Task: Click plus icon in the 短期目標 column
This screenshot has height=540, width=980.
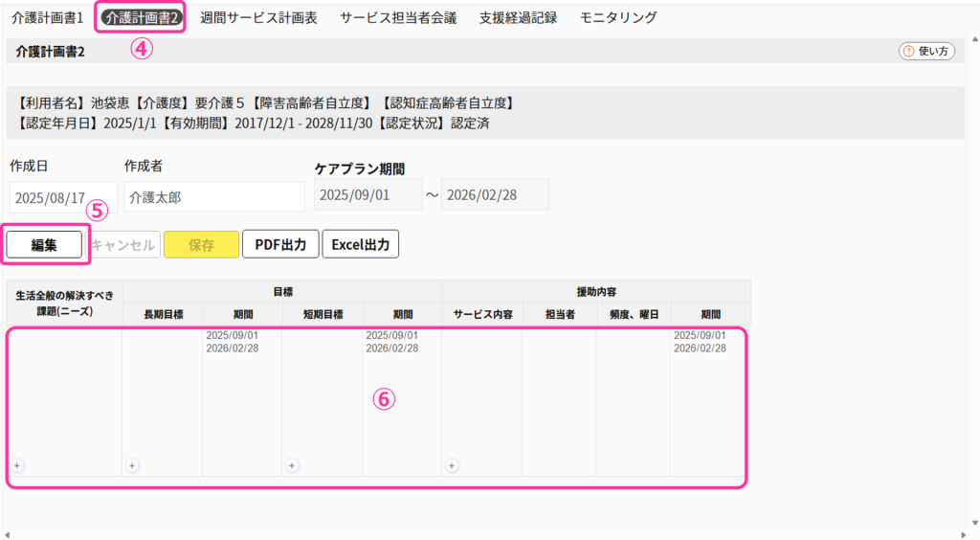Action: [x=292, y=465]
